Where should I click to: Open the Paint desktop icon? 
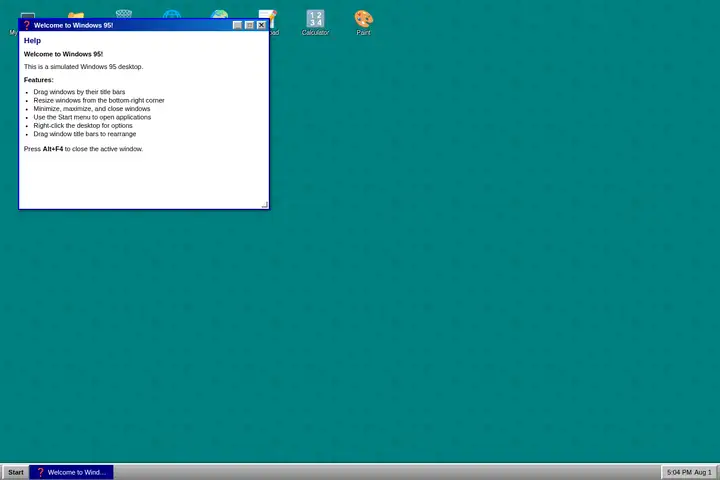coord(363,22)
